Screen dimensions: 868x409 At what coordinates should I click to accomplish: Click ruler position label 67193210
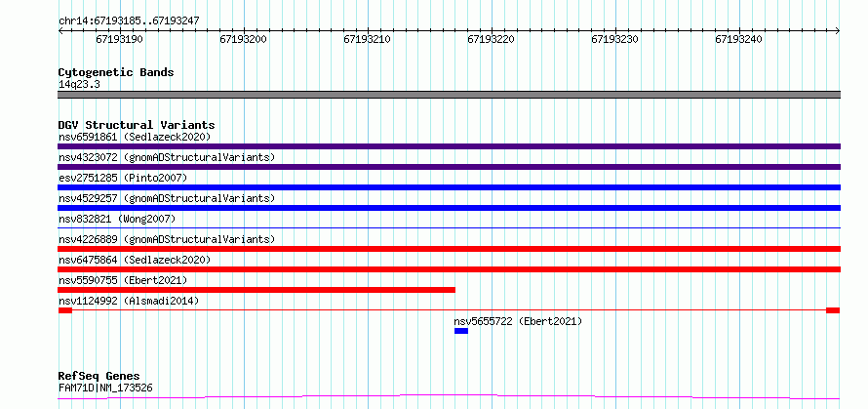click(x=367, y=39)
